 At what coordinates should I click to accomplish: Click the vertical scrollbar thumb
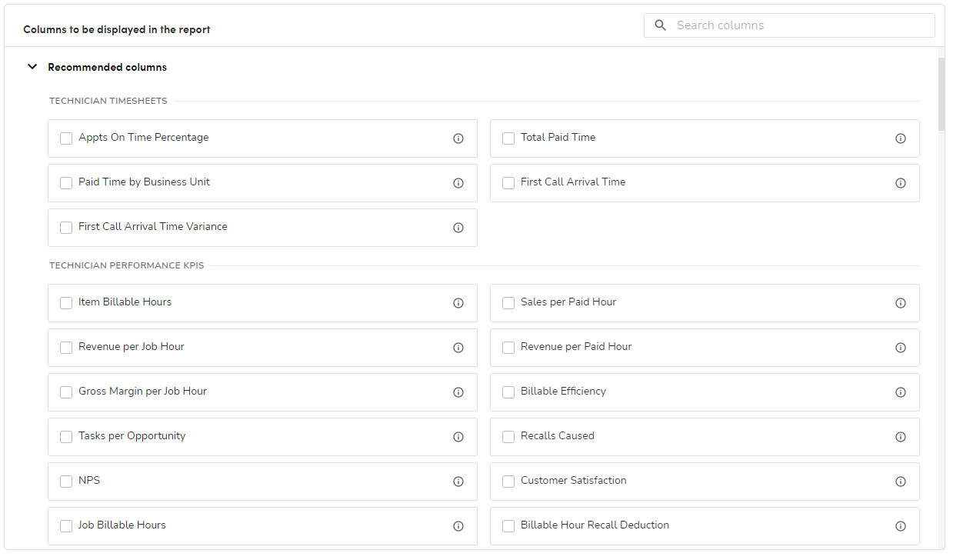[941, 94]
